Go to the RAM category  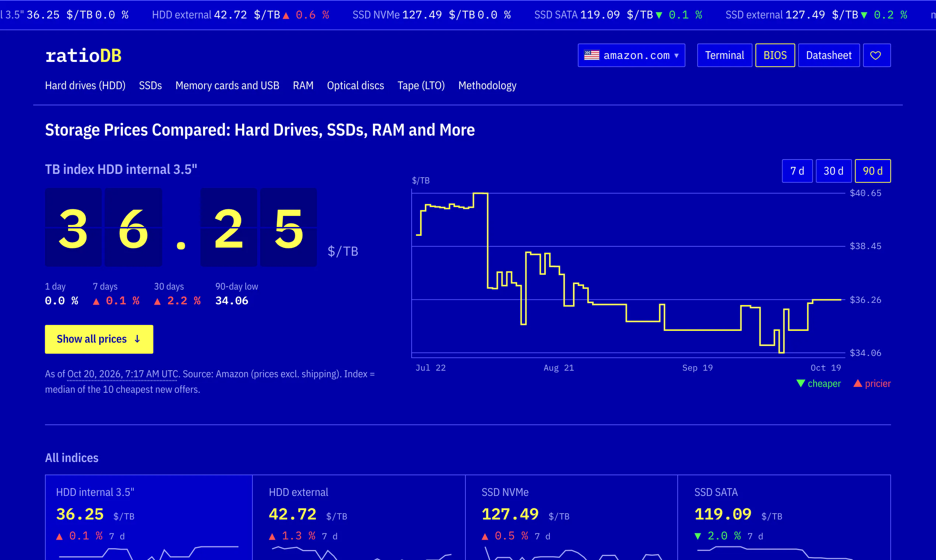pyautogui.click(x=303, y=86)
